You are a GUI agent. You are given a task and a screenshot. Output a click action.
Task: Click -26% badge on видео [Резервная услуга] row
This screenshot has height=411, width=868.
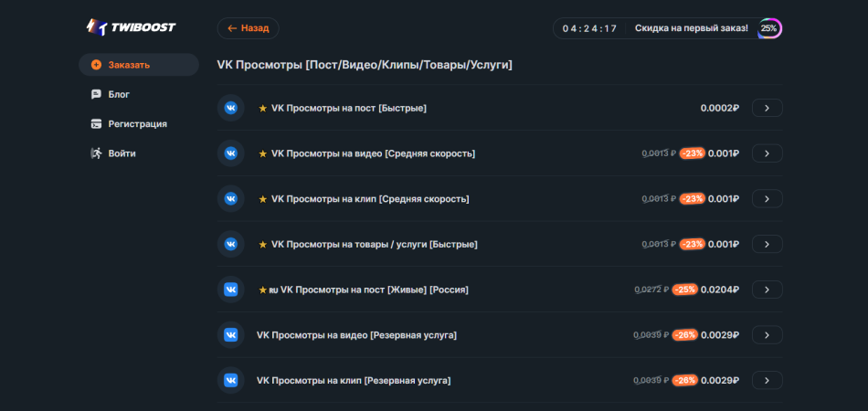click(684, 334)
